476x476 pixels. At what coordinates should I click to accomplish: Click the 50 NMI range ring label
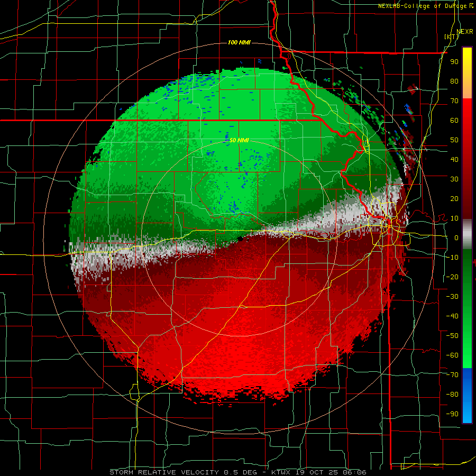click(x=239, y=140)
